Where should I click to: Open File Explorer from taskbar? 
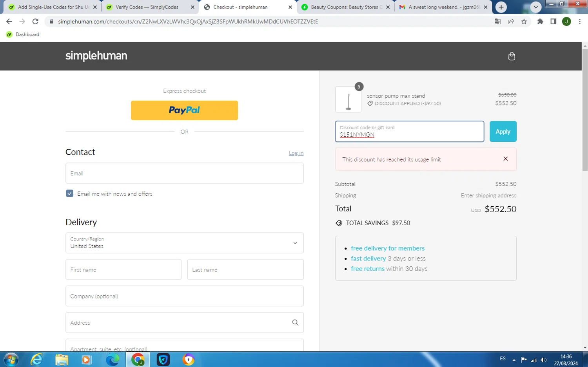click(x=62, y=360)
